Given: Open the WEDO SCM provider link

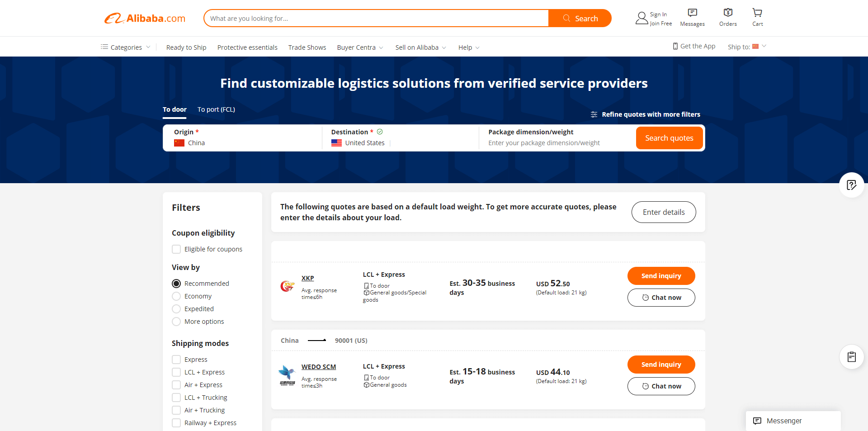Looking at the screenshot, I should tap(319, 367).
